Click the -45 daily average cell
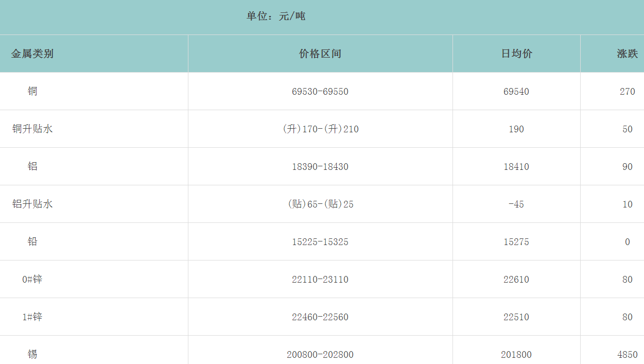 click(x=516, y=204)
